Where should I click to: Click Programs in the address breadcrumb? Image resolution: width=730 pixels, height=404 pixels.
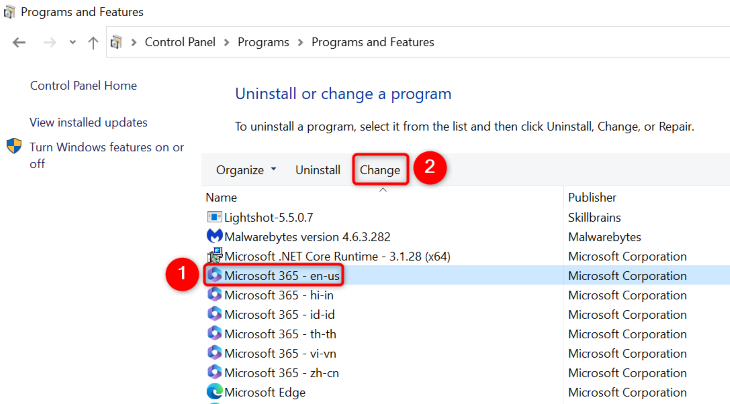pyautogui.click(x=264, y=42)
